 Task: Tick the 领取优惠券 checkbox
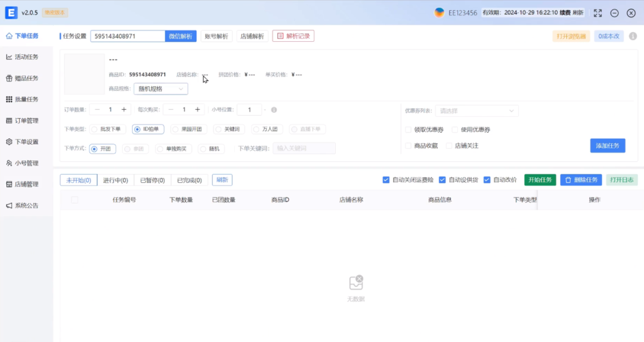408,130
